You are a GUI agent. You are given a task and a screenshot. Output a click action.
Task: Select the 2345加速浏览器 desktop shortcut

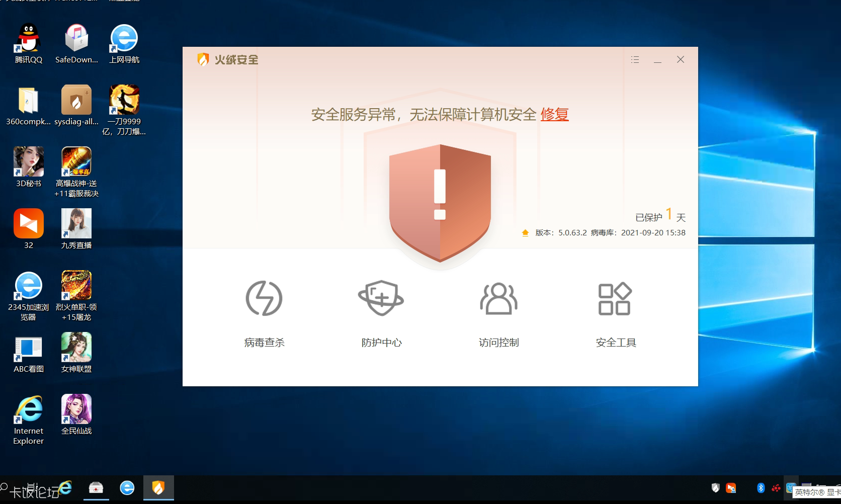[29, 296]
